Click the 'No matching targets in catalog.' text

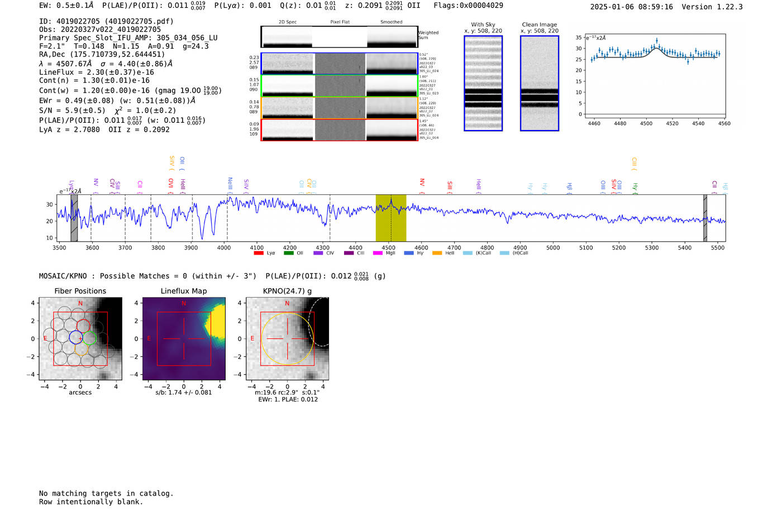coord(106,493)
